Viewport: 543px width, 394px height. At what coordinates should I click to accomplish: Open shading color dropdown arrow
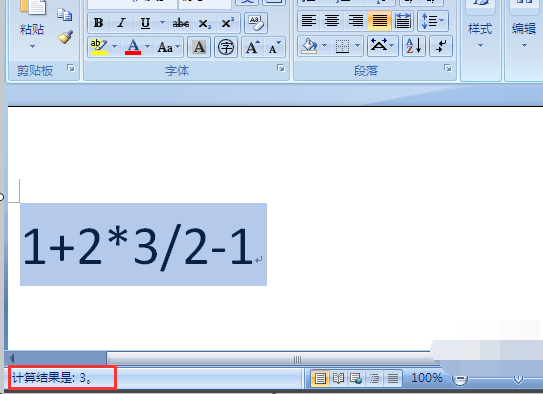(x=324, y=46)
